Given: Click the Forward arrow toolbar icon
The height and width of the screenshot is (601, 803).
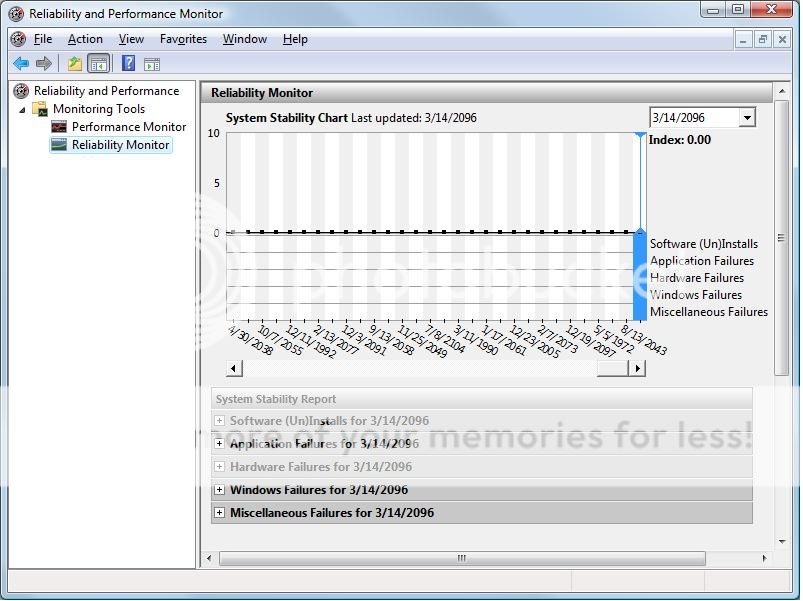Looking at the screenshot, I should tap(44, 64).
